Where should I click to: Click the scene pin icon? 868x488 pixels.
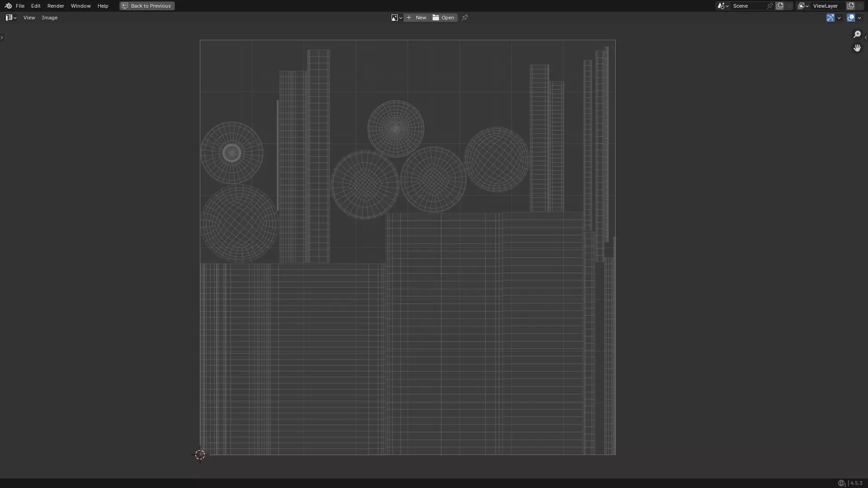coord(769,6)
